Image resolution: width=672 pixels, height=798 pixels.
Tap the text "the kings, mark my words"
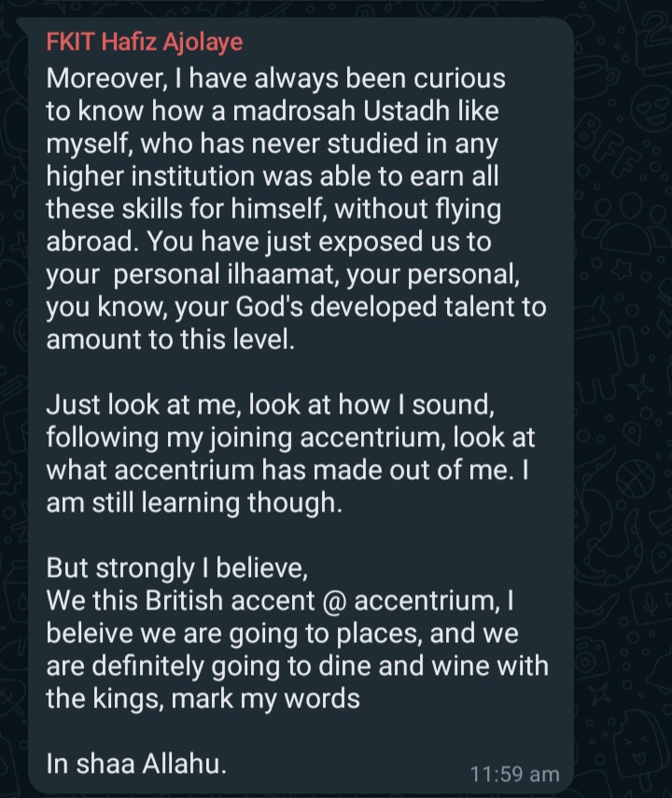(x=203, y=698)
